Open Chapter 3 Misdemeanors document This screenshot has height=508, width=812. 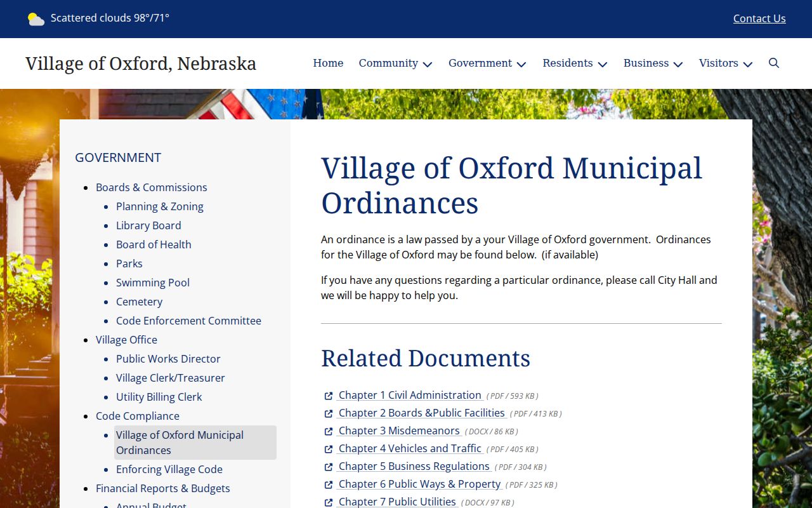[399, 431]
